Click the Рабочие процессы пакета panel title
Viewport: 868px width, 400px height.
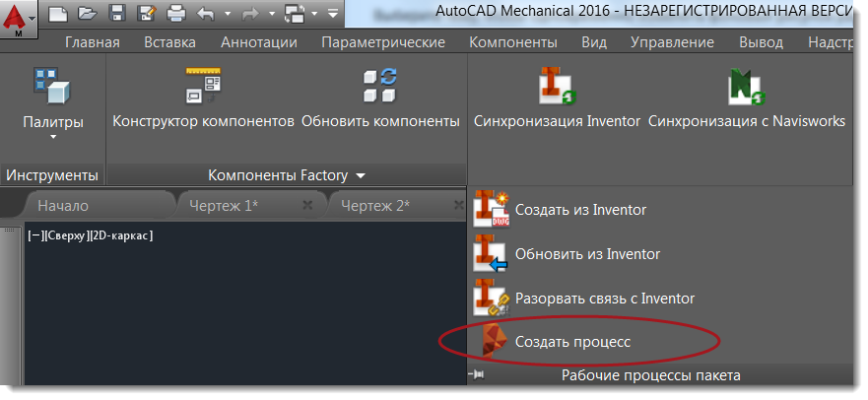click(x=651, y=376)
